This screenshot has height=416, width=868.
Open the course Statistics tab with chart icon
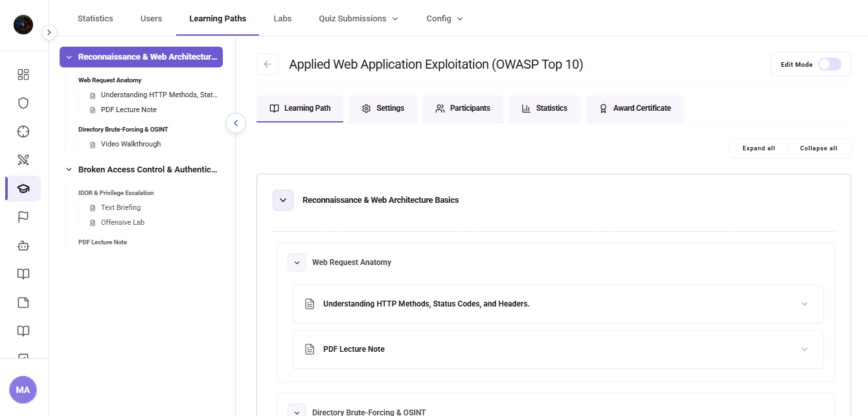coord(544,108)
